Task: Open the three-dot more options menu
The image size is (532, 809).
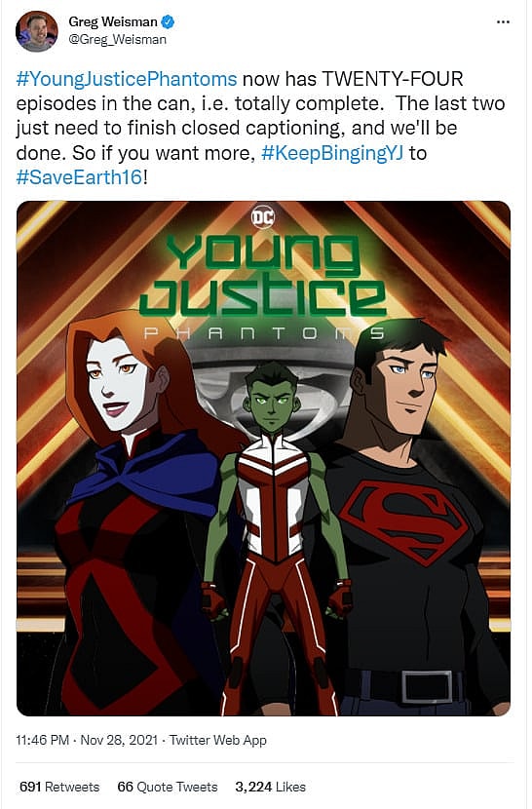Action: 503,22
